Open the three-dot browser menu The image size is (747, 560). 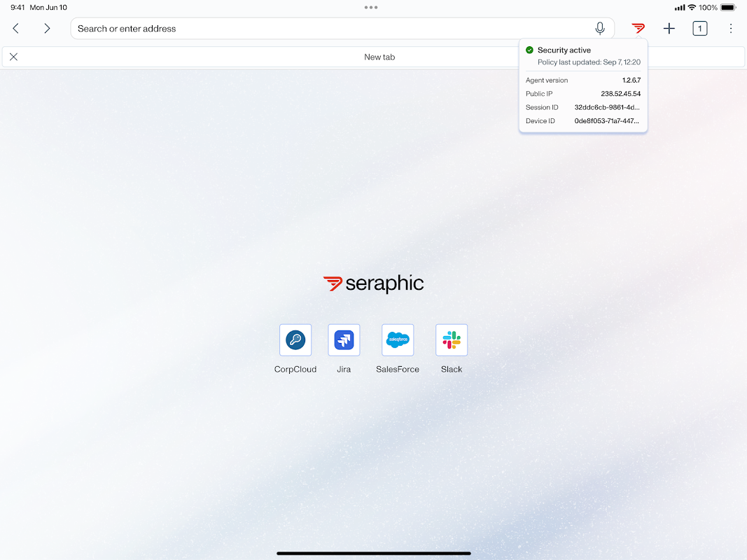point(730,29)
